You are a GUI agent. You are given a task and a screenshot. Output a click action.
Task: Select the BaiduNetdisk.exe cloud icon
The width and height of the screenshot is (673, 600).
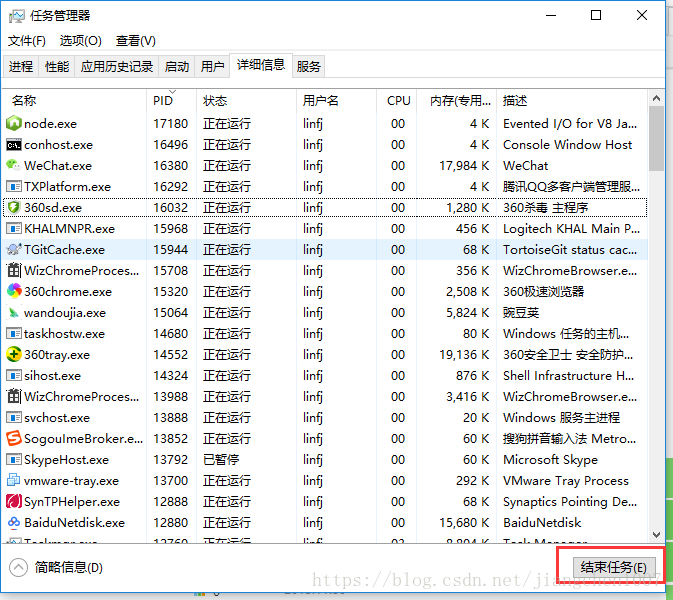click(x=14, y=523)
